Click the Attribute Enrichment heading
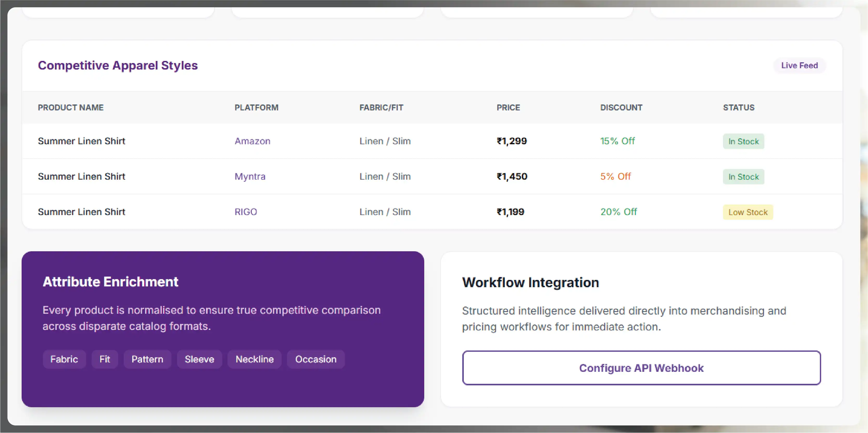The width and height of the screenshot is (868, 433). click(x=111, y=282)
